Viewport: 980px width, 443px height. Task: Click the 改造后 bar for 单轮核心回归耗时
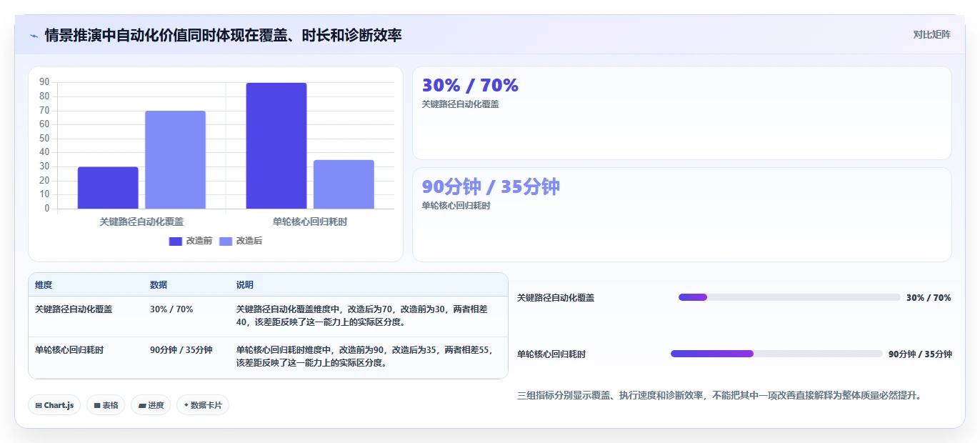(x=344, y=184)
